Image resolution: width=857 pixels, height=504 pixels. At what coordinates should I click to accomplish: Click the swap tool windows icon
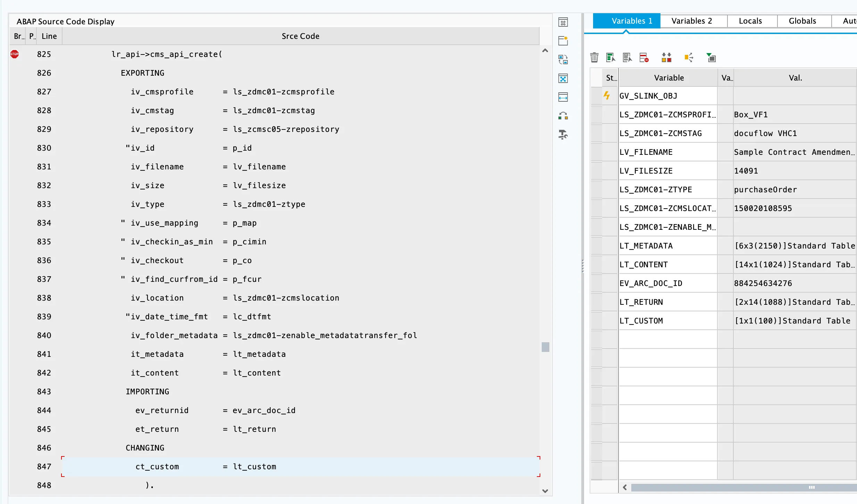pos(563,60)
